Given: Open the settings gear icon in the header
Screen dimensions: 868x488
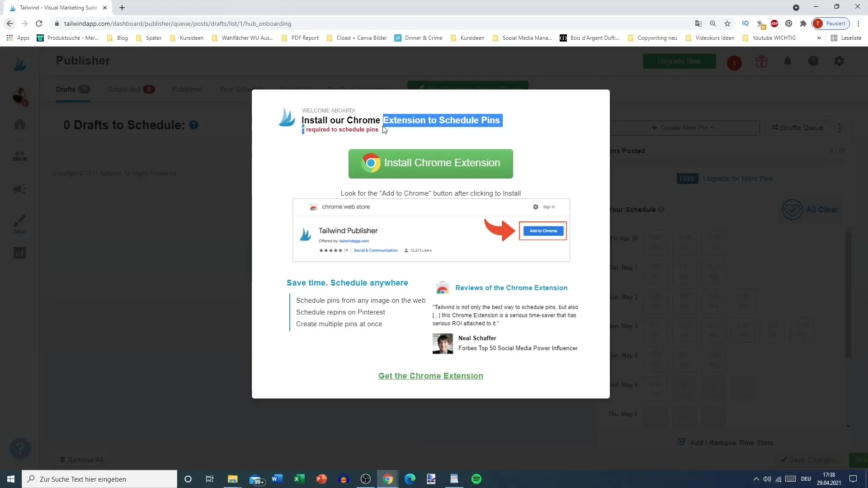Looking at the screenshot, I should click(839, 61).
